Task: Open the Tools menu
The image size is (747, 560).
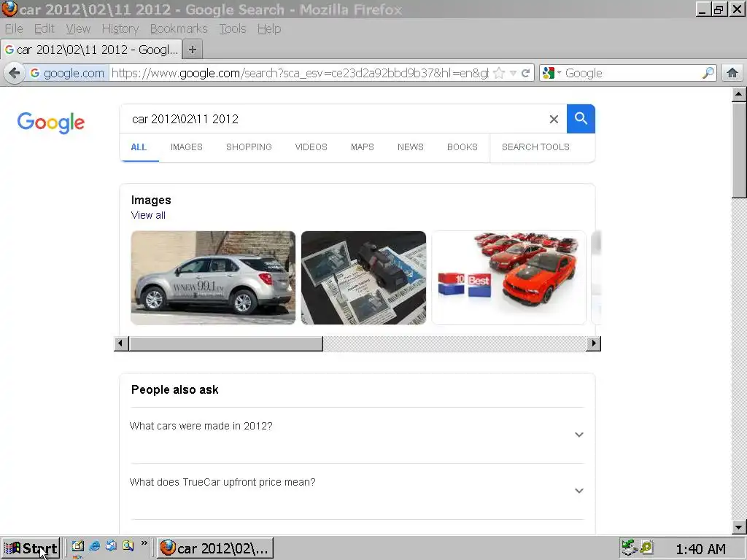Action: point(233,28)
